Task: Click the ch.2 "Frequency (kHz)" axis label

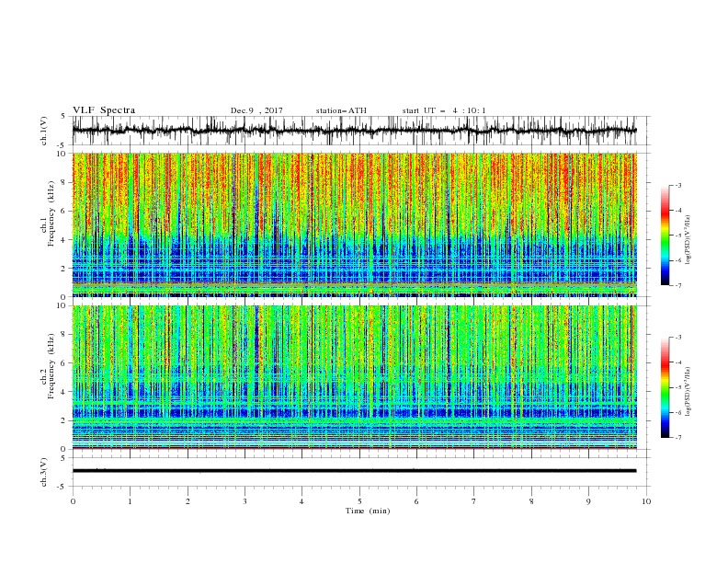Action: [51, 366]
